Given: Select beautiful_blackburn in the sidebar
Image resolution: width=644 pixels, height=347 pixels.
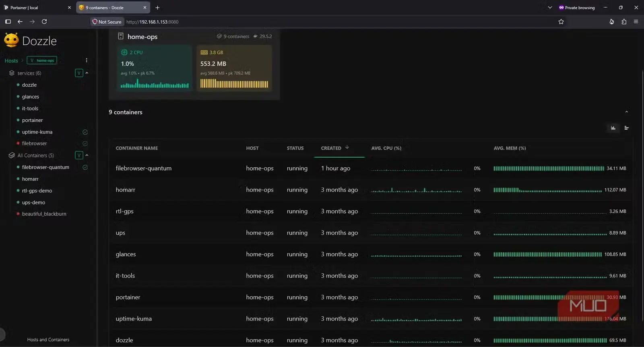Looking at the screenshot, I should pyautogui.click(x=44, y=214).
